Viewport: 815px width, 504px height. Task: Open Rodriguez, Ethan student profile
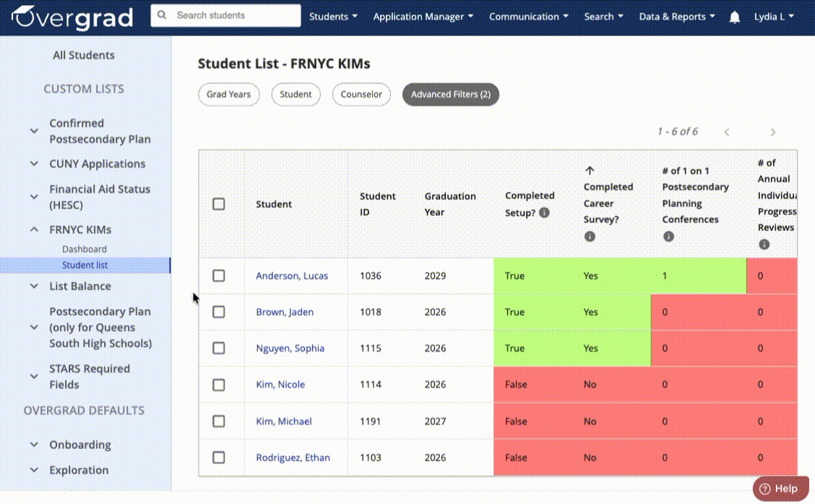[x=293, y=458]
